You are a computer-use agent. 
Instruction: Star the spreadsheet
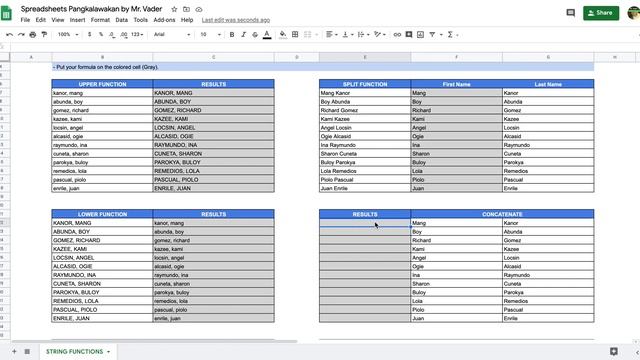pyautogui.click(x=174, y=9)
